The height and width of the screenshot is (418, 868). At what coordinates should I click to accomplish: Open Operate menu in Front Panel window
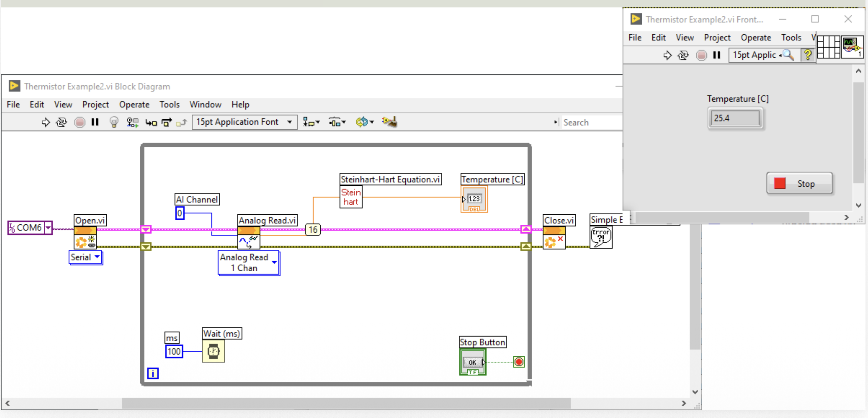tap(756, 37)
